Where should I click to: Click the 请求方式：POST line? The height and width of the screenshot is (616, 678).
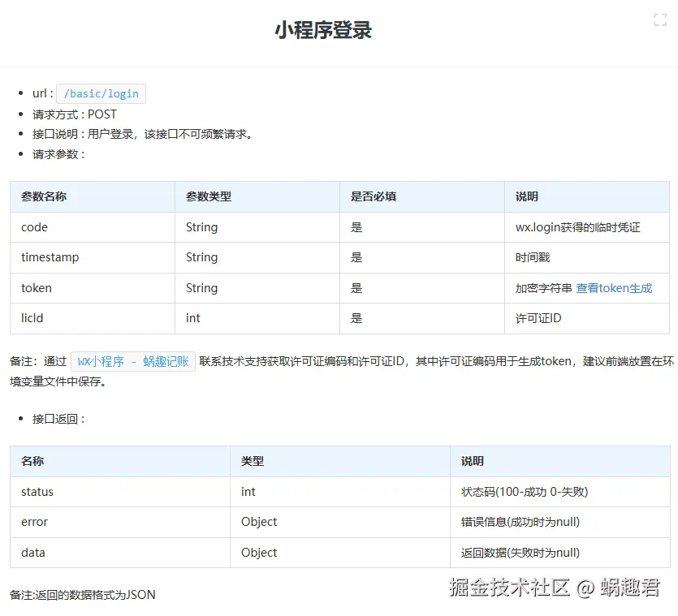click(x=75, y=114)
